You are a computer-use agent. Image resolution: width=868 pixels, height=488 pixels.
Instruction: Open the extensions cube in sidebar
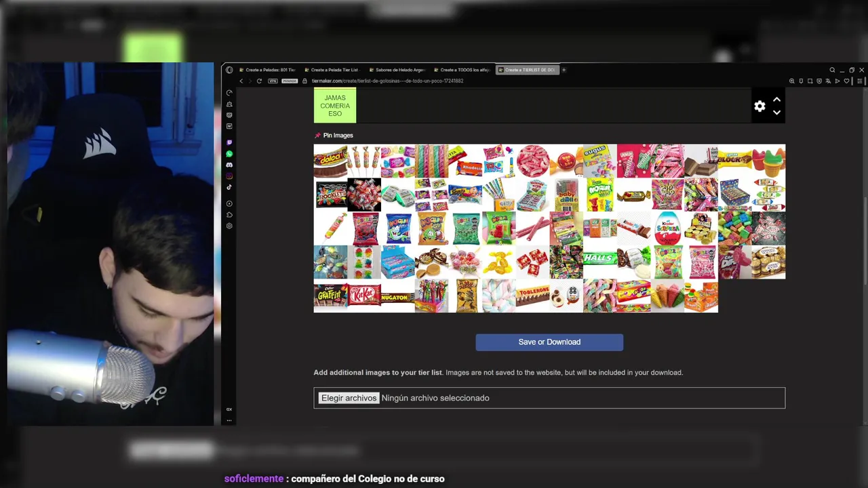pyautogui.click(x=229, y=215)
